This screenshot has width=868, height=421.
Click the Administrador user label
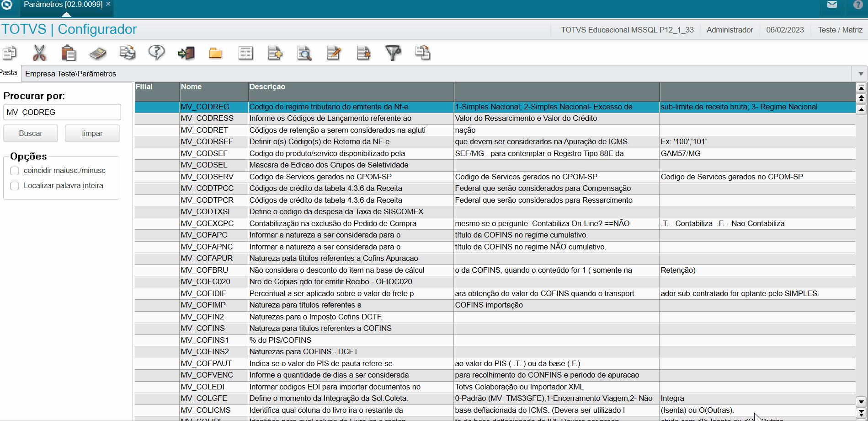(x=730, y=30)
